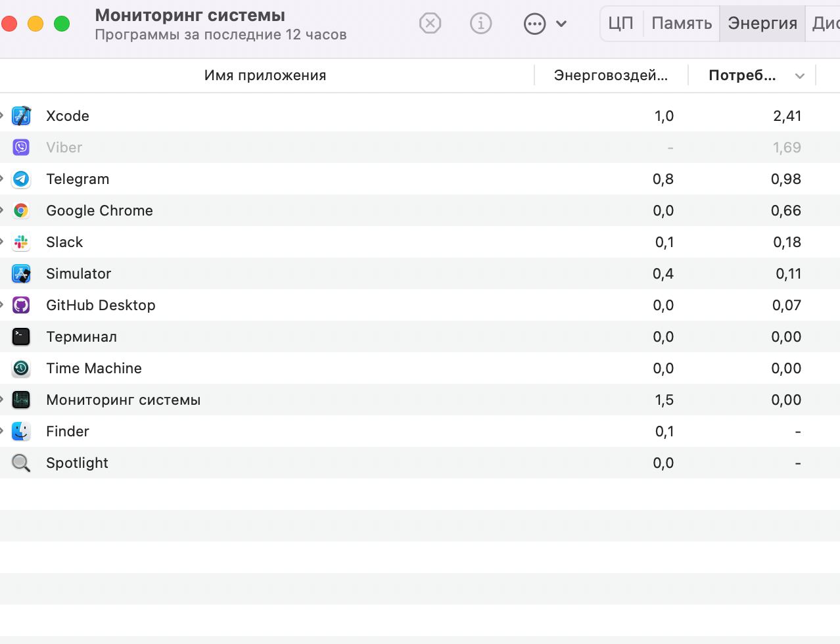Click the process info (i) toolbar icon

coord(481,24)
